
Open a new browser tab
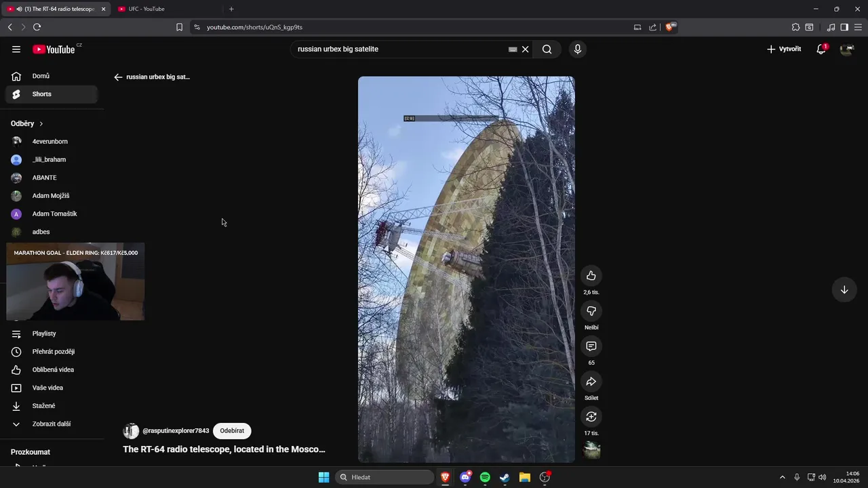231,9
